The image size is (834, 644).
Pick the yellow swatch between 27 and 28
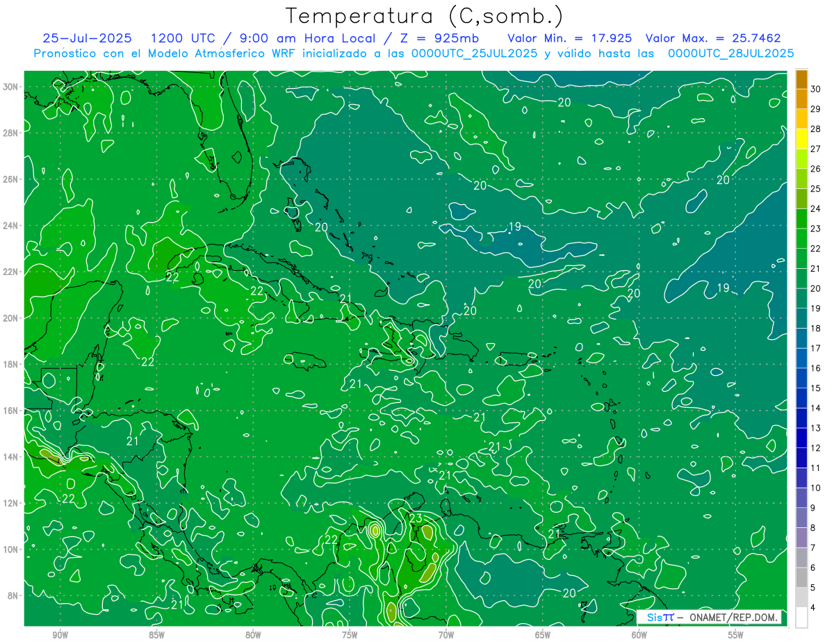[x=801, y=139]
